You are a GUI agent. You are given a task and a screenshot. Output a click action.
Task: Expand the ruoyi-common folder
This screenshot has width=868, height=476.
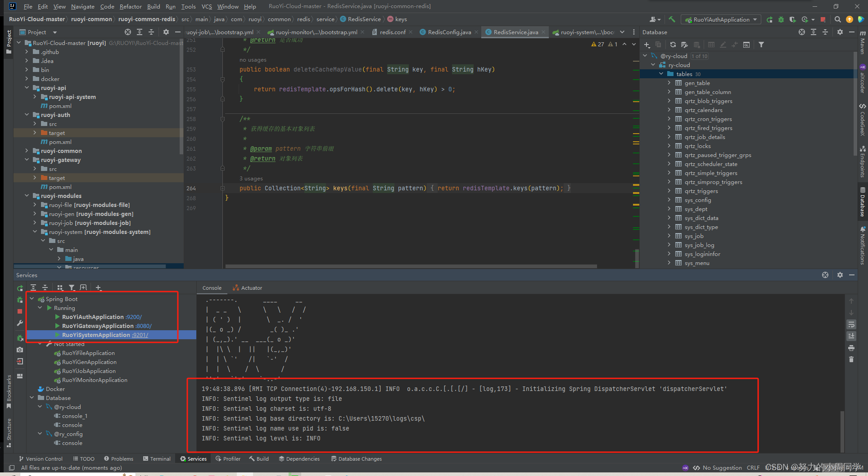(x=27, y=151)
